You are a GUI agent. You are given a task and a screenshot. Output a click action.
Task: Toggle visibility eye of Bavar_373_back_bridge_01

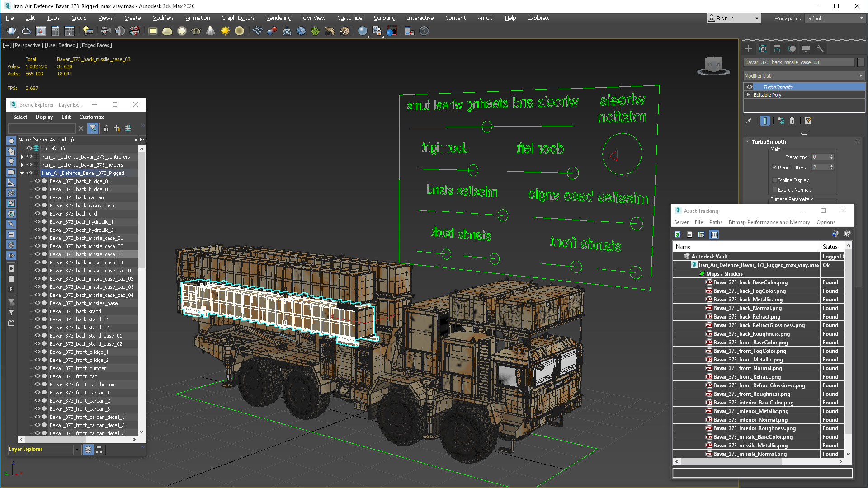[x=38, y=181]
